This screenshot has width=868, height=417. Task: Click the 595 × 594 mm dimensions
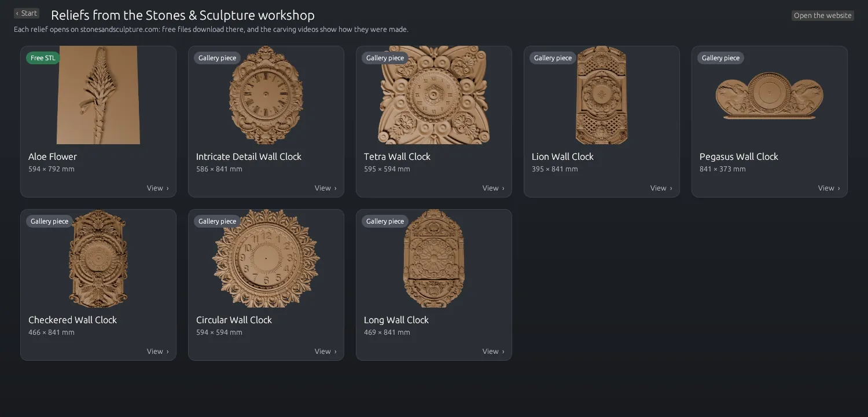387,169
